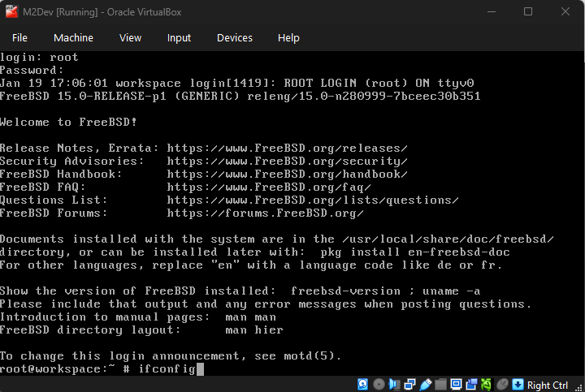
Task: Open the optical drive indicator
Action: point(378,385)
